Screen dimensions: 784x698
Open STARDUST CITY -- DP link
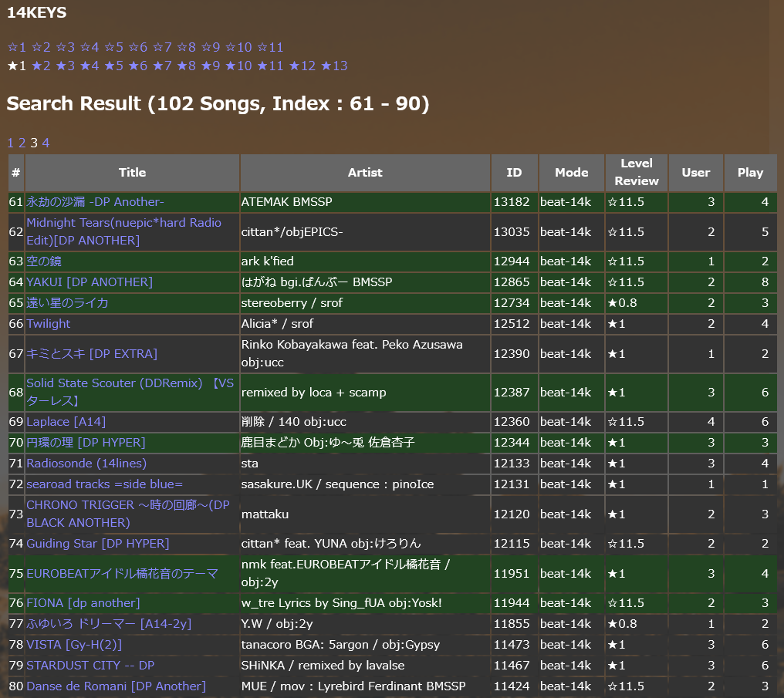click(x=90, y=666)
